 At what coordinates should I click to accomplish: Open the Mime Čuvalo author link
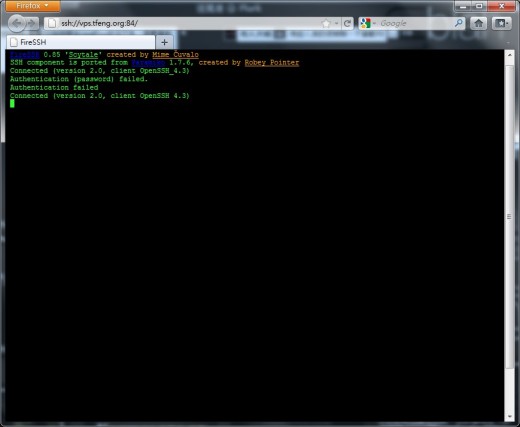tap(175, 55)
